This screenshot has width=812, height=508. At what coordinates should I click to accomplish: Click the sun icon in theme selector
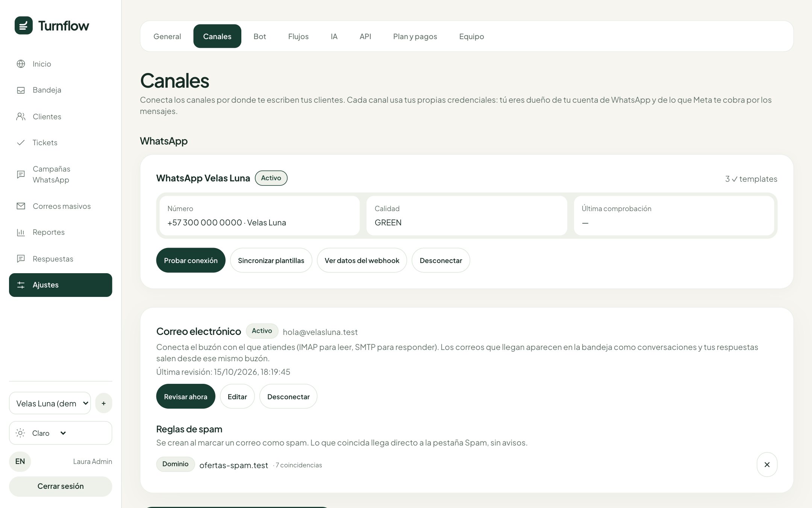pos(20,433)
